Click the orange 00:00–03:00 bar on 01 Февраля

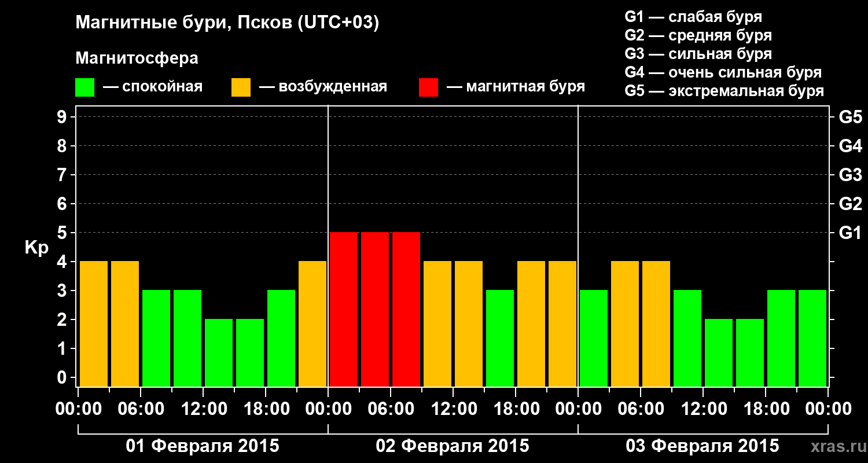(94, 324)
